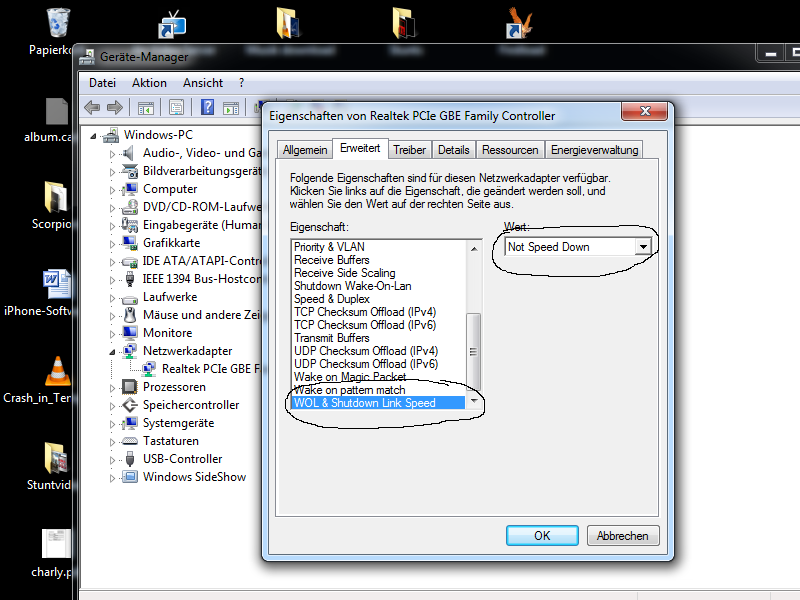Switch to the Allgemein tab

pos(305,150)
